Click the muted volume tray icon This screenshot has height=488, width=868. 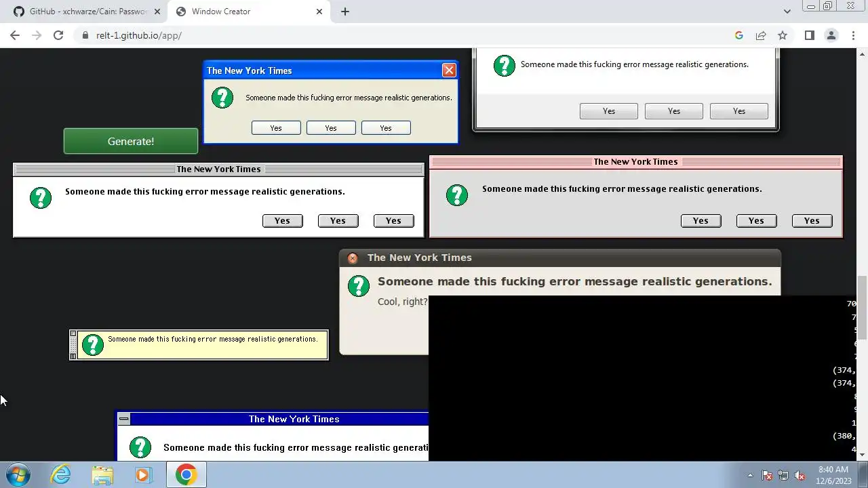(x=800, y=475)
